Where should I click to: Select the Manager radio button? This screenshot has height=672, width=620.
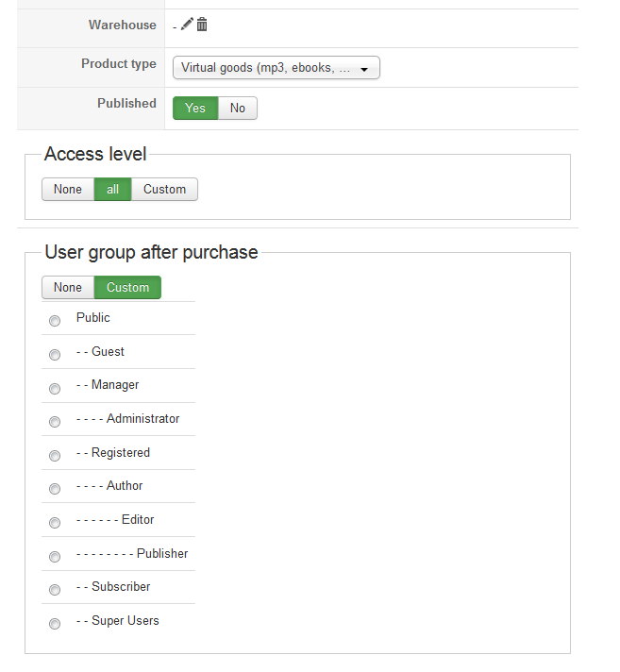(x=55, y=388)
